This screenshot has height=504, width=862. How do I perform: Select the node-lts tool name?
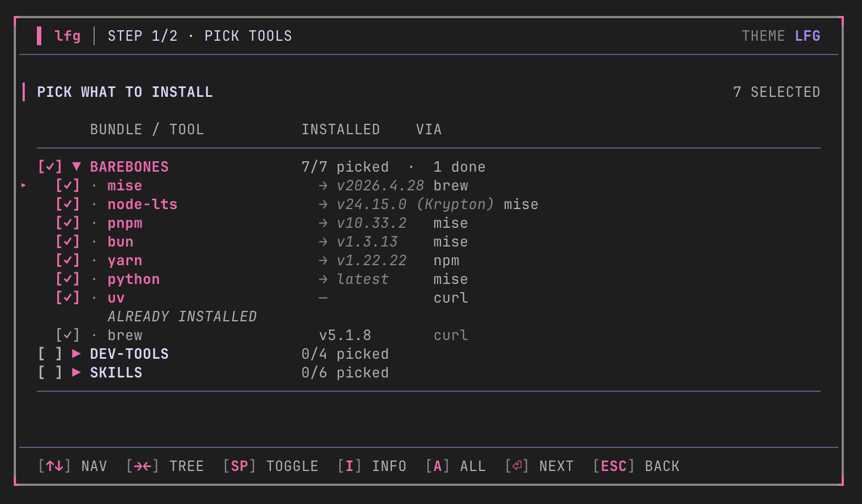click(x=143, y=204)
